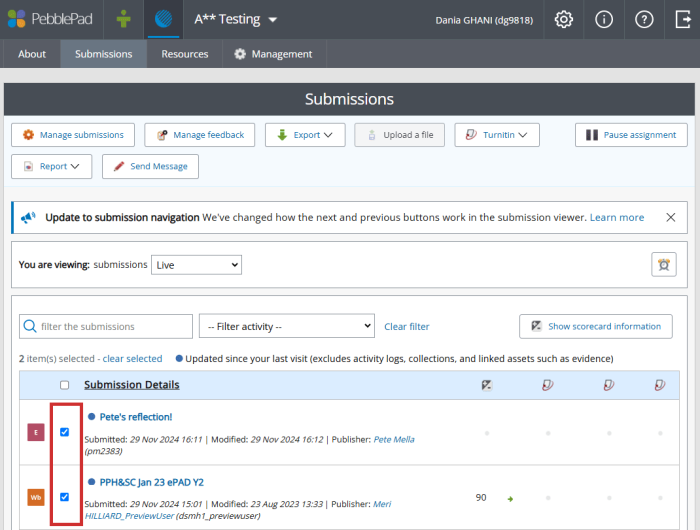Click Pause assignment button
This screenshot has width=700, height=530.
631,135
